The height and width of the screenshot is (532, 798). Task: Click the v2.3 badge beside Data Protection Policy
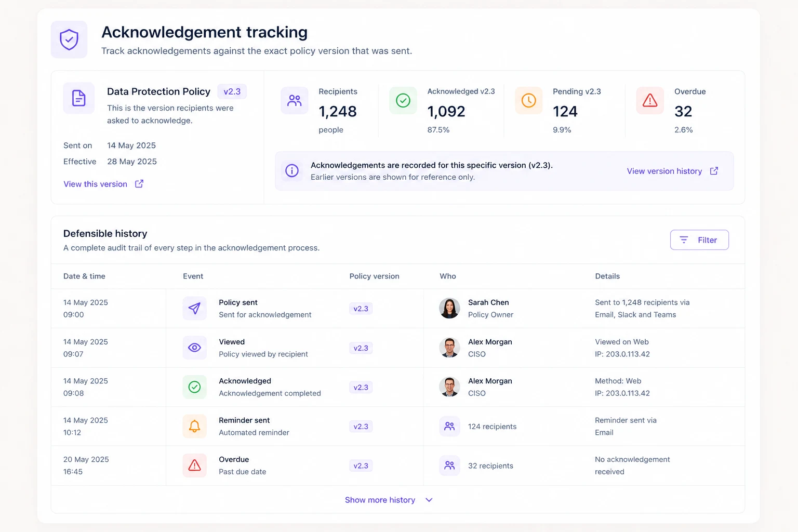232,91
